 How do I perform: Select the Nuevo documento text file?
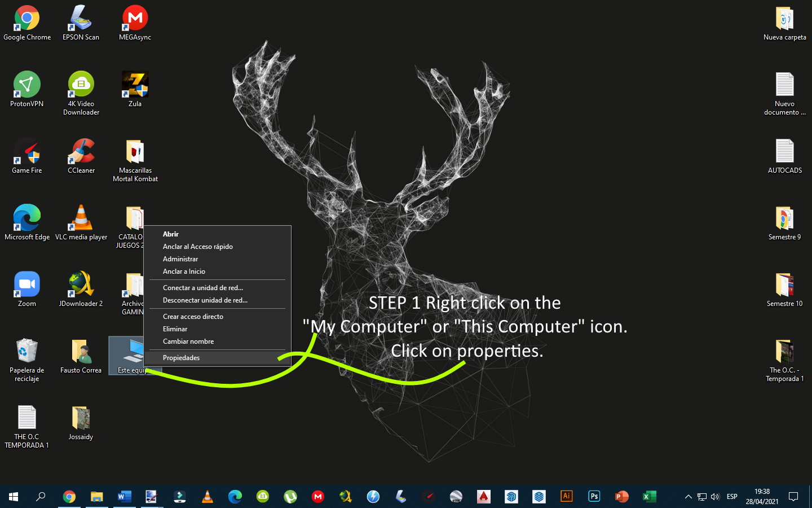click(785, 93)
